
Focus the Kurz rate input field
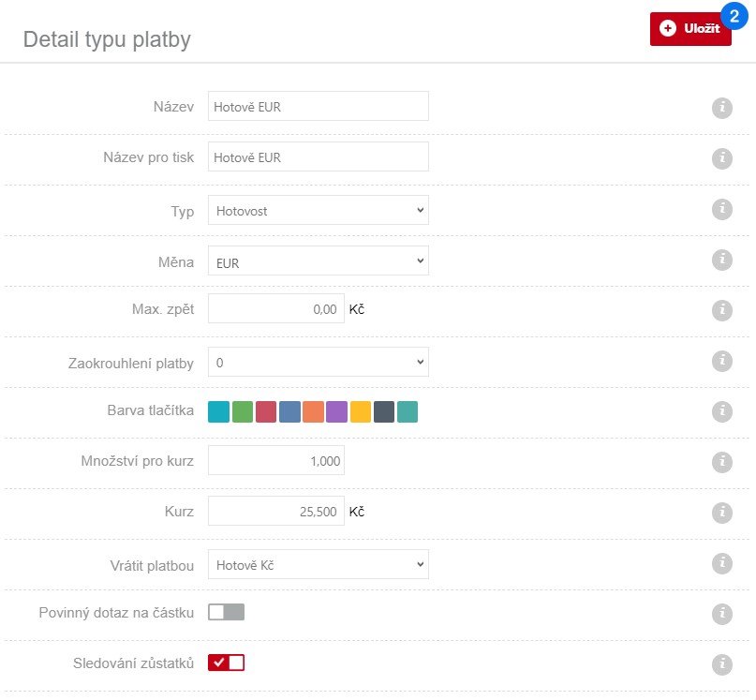(276, 512)
